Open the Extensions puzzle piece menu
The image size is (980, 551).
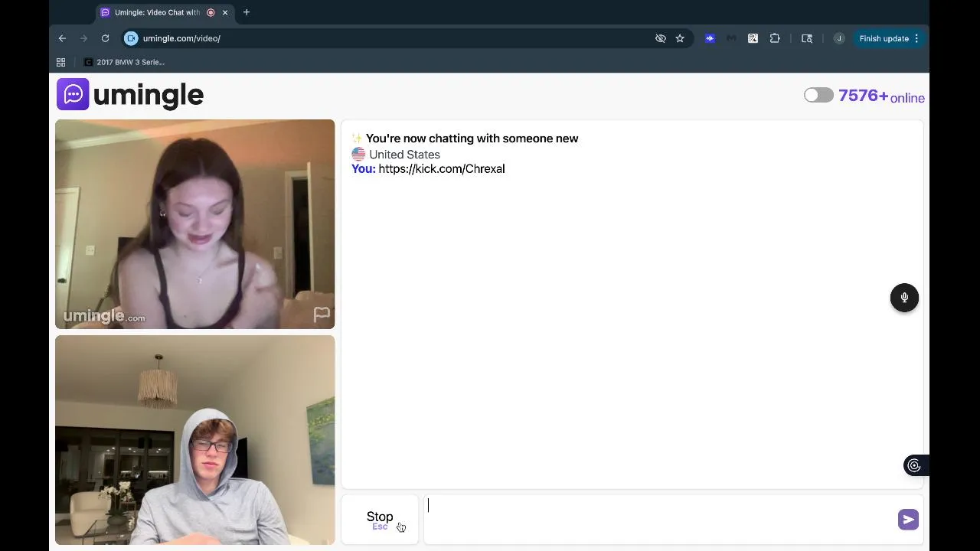[x=775, y=38]
